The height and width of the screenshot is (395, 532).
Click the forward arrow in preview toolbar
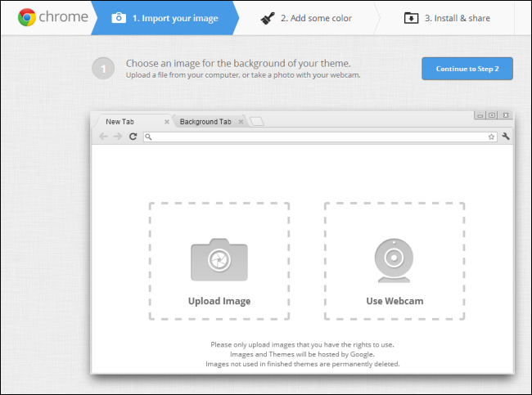coord(118,137)
